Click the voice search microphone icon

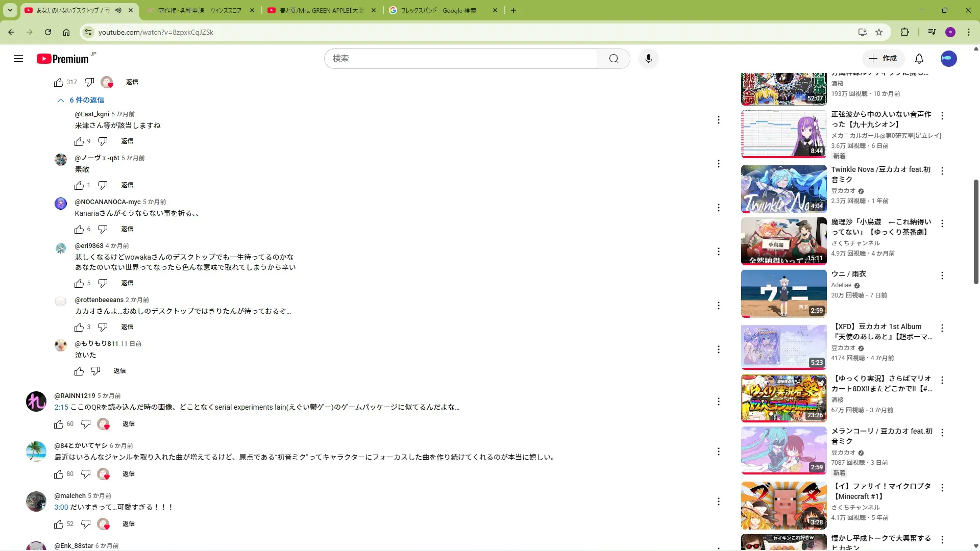coord(648,59)
